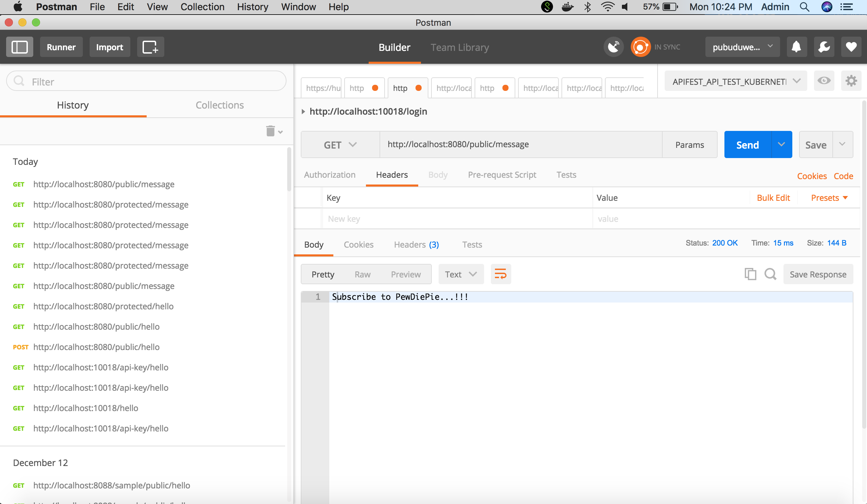Click the green S menu bar icon
The width and height of the screenshot is (867, 504).
point(547,7)
